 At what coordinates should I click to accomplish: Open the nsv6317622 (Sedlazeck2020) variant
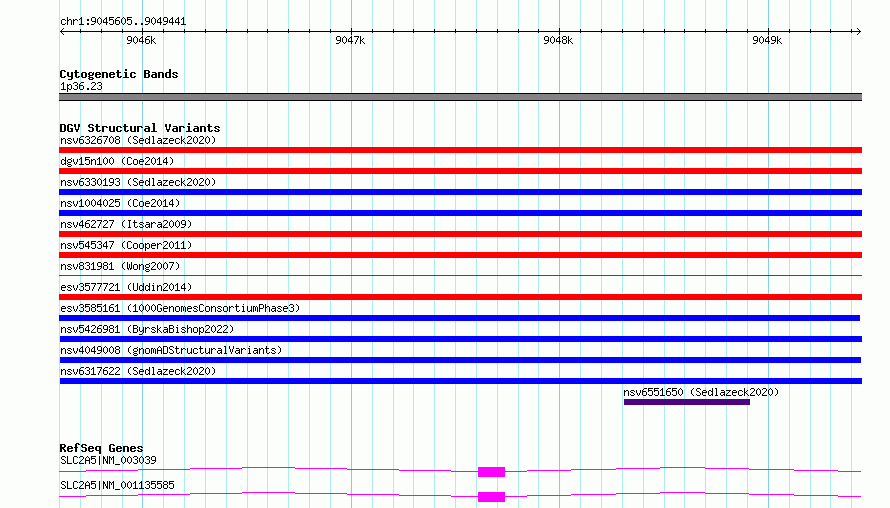click(x=138, y=371)
